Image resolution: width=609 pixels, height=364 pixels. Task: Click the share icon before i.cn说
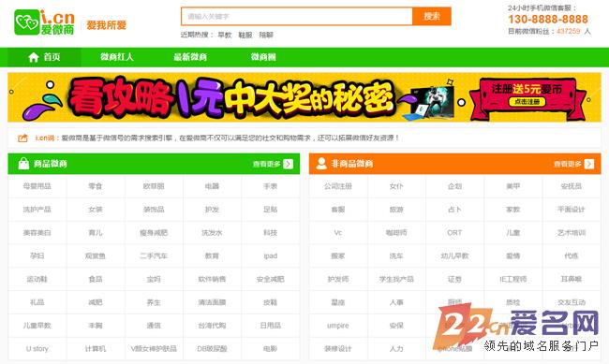pyautogui.click(x=22, y=138)
